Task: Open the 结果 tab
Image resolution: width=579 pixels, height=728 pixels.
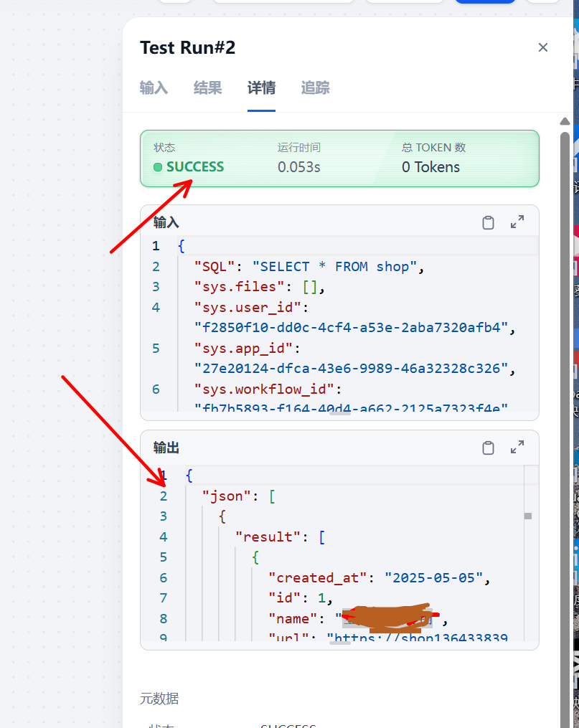Action: click(207, 88)
